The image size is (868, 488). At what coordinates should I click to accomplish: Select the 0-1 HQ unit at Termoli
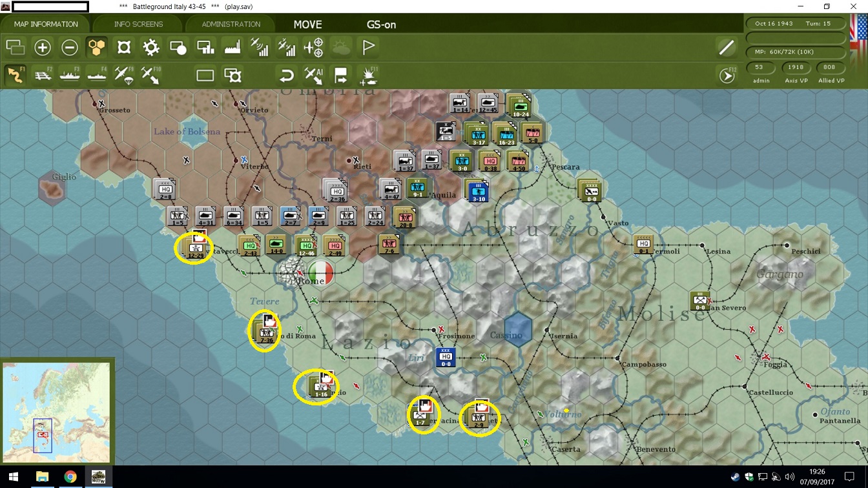pyautogui.click(x=643, y=244)
